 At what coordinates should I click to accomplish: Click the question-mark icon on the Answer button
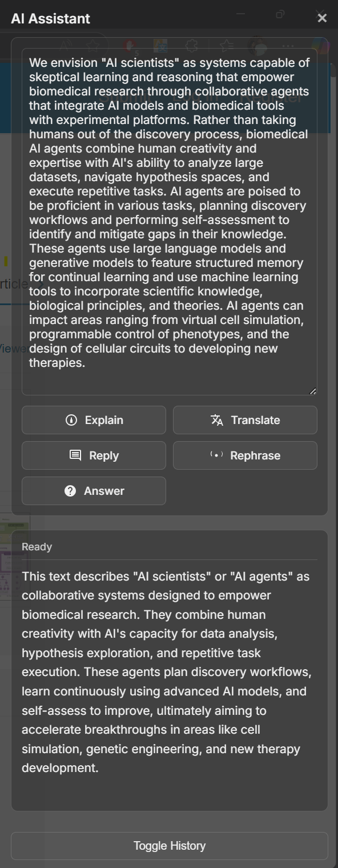pos(70,491)
